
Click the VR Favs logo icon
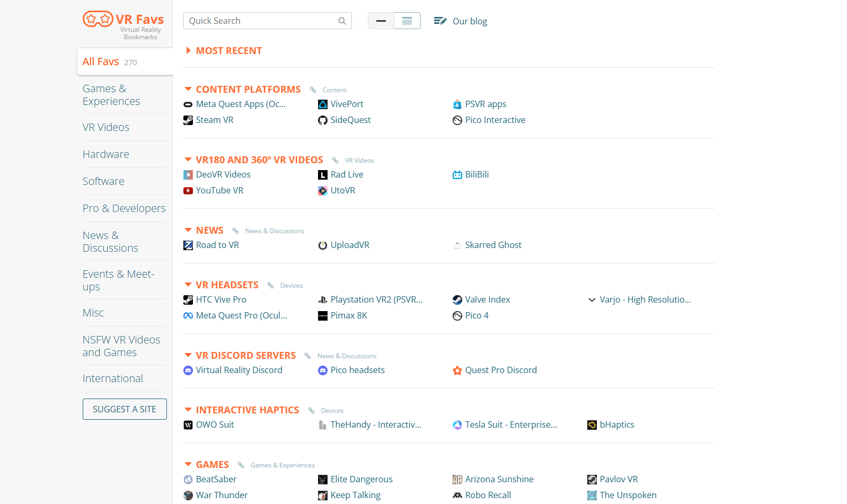pos(98,20)
